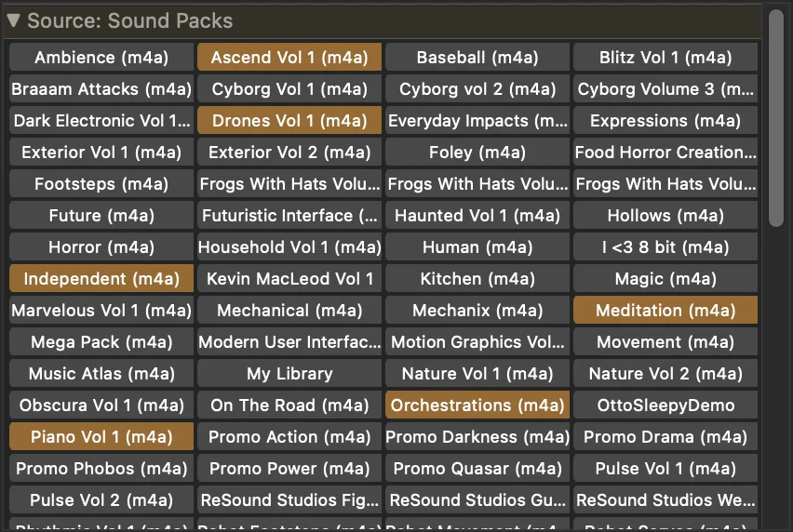Enable Haunted Vol 1 (m4a)

(477, 215)
